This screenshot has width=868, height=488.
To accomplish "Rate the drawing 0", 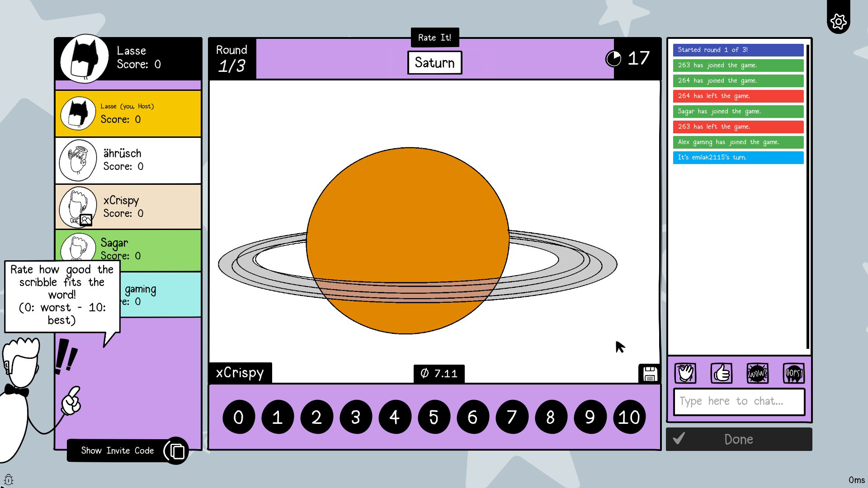I will (x=239, y=417).
